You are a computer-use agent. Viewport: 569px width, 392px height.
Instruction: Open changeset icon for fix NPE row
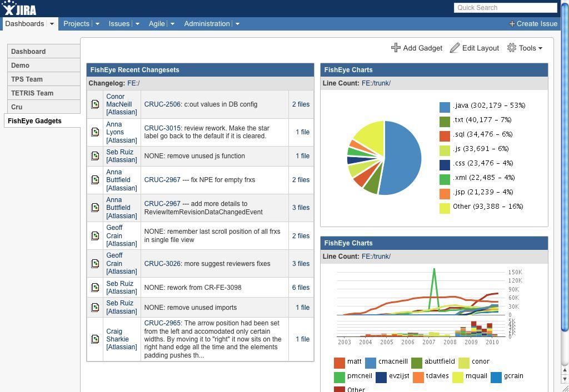[95, 180]
